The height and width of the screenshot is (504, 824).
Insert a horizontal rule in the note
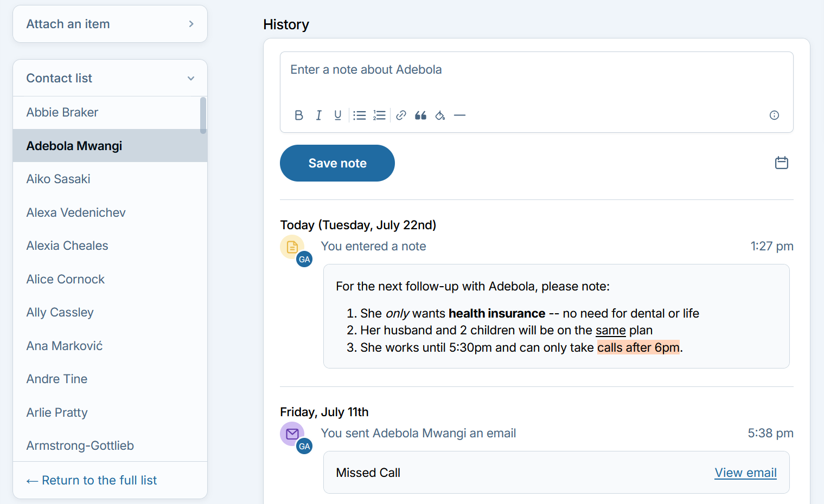pos(459,115)
